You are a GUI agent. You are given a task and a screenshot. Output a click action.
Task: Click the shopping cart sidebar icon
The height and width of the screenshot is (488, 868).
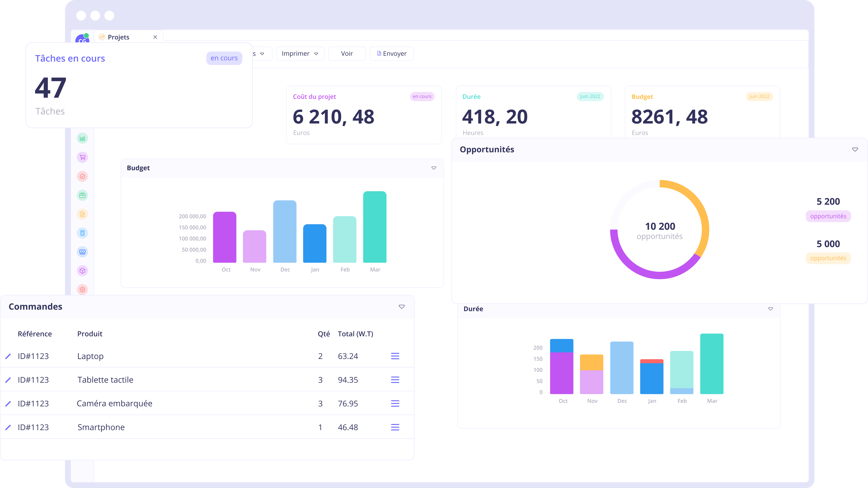(82, 158)
